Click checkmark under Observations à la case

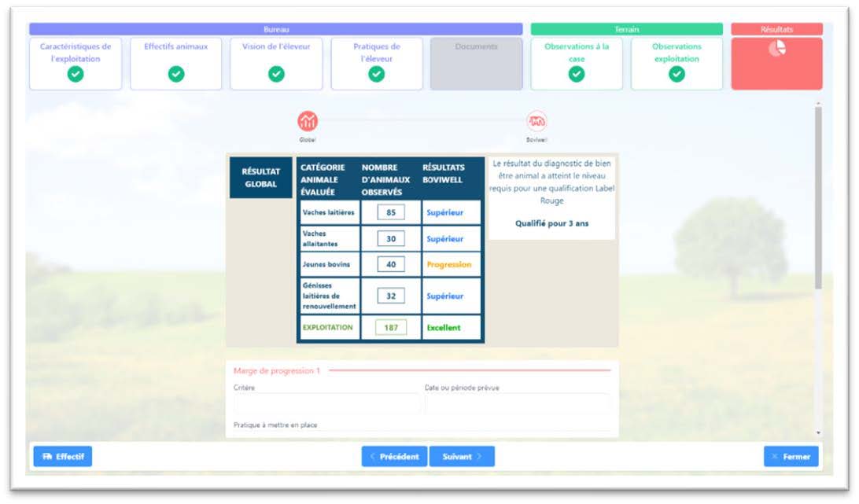point(577,74)
